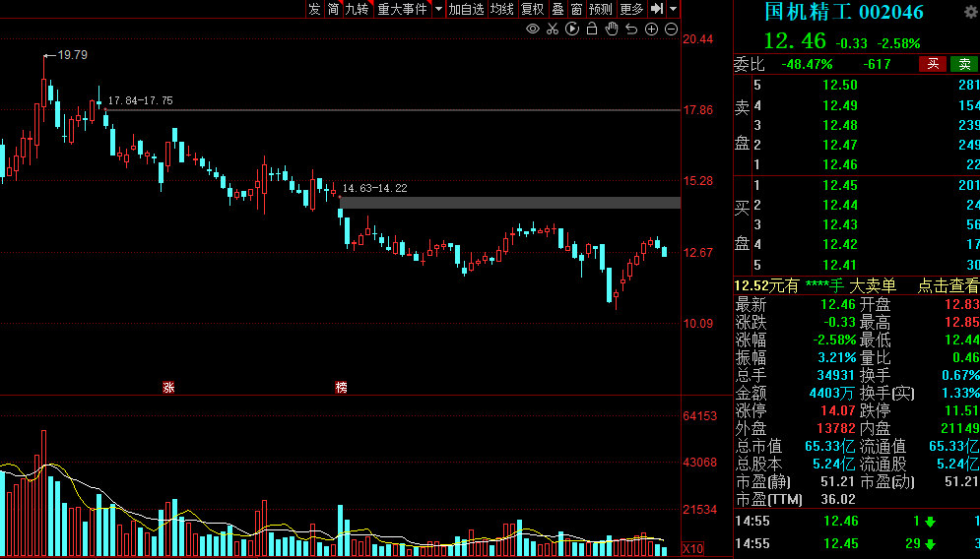Image resolution: width=980 pixels, height=559 pixels.
Task: Zoom in with the plus circle icon
Action: pyautogui.click(x=651, y=30)
